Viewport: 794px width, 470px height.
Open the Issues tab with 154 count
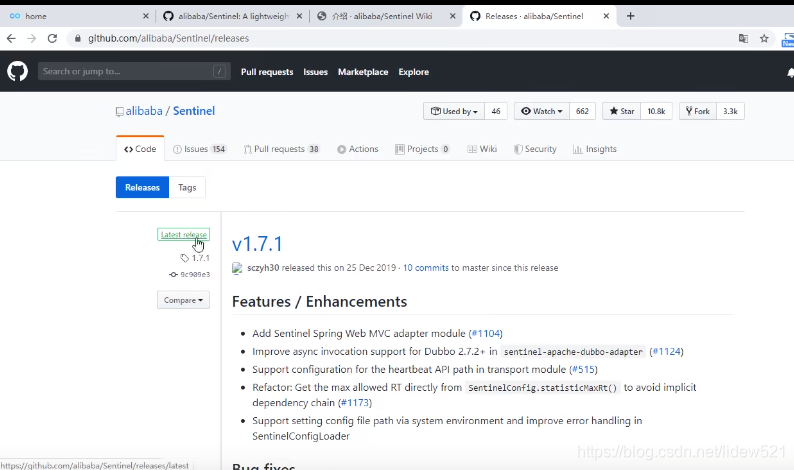point(199,149)
